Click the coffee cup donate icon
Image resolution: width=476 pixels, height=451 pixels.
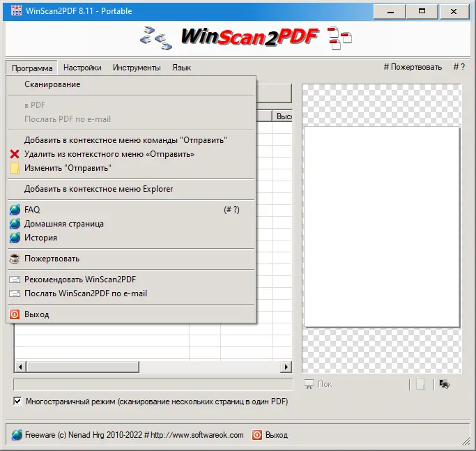15,259
